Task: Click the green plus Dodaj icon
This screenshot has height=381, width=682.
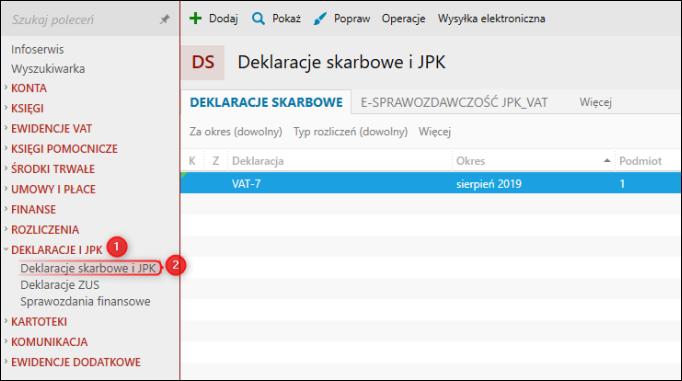Action: tap(196, 18)
